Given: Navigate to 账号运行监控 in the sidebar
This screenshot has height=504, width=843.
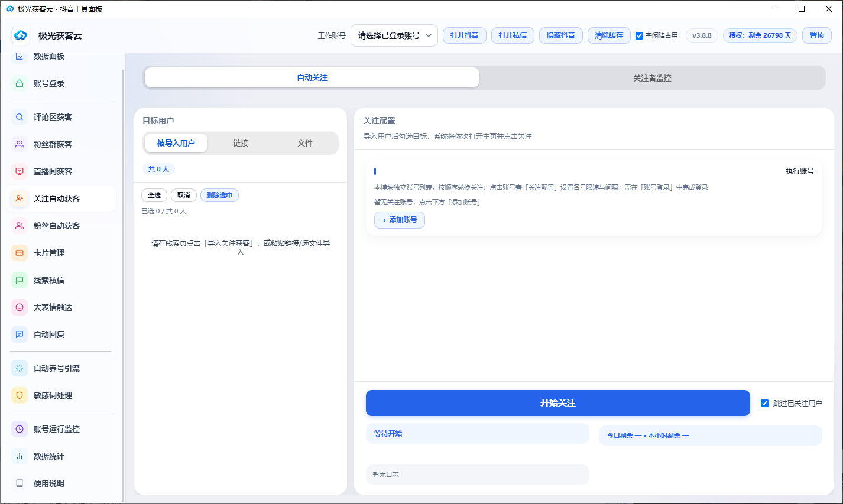Looking at the screenshot, I should point(60,429).
